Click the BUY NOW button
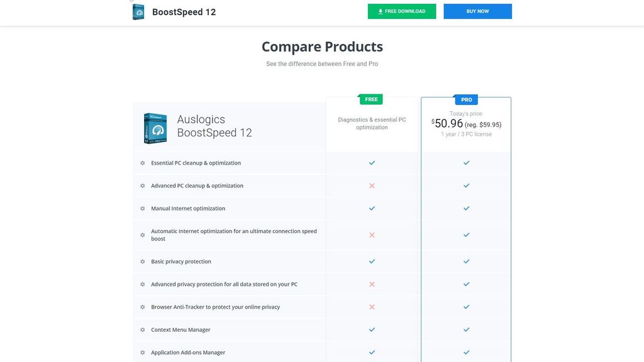 click(478, 11)
